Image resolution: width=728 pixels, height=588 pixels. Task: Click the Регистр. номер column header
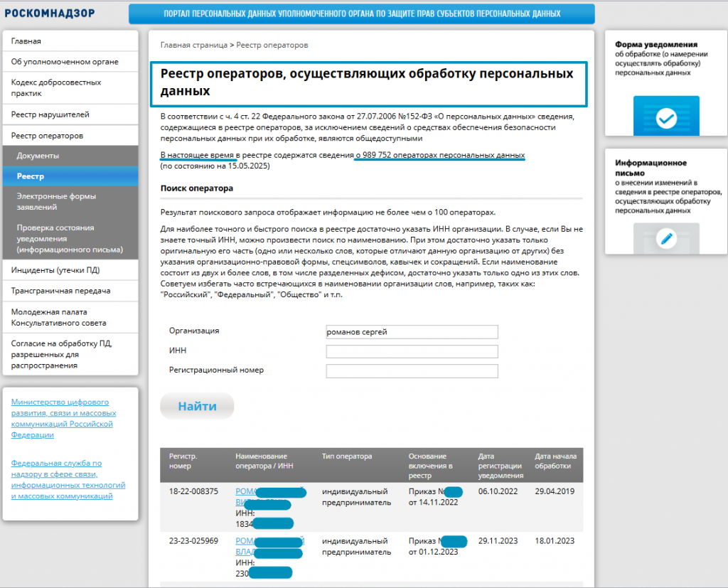[x=183, y=461]
